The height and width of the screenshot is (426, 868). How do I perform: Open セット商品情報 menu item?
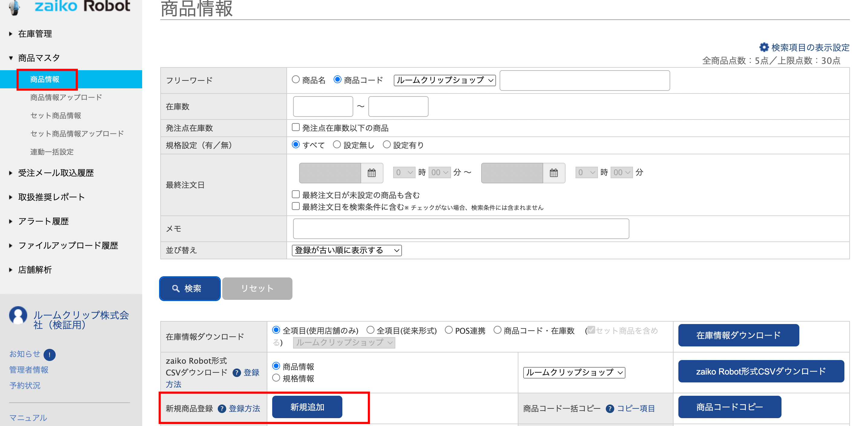(56, 116)
